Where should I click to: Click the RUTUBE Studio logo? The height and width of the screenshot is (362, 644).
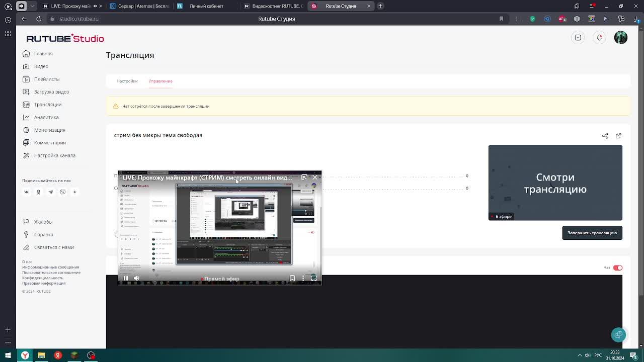point(65,38)
